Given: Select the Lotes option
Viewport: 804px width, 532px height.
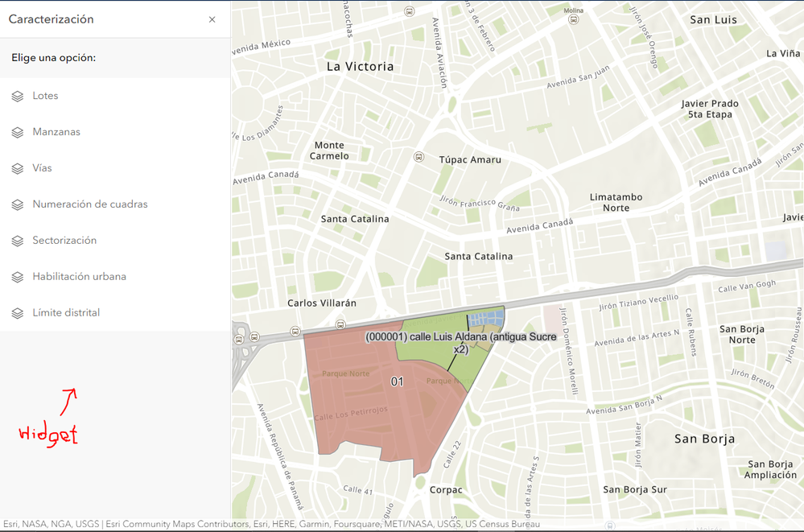Looking at the screenshot, I should pos(115,96).
